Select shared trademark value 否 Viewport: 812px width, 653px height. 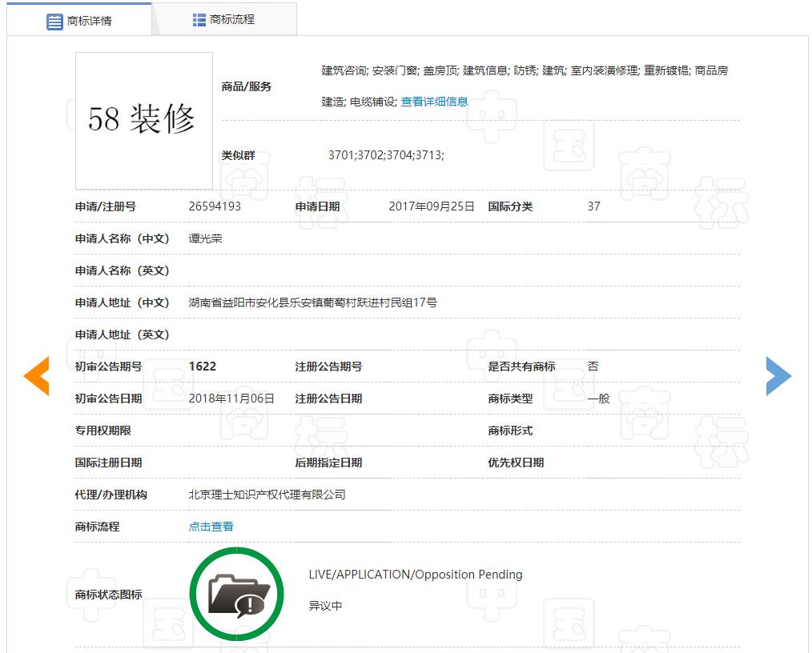pyautogui.click(x=593, y=367)
